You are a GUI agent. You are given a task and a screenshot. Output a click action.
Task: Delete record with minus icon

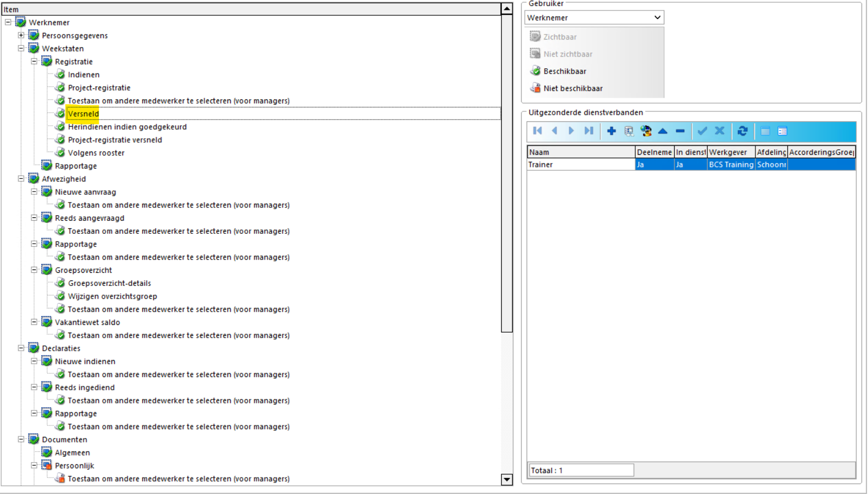[680, 131]
